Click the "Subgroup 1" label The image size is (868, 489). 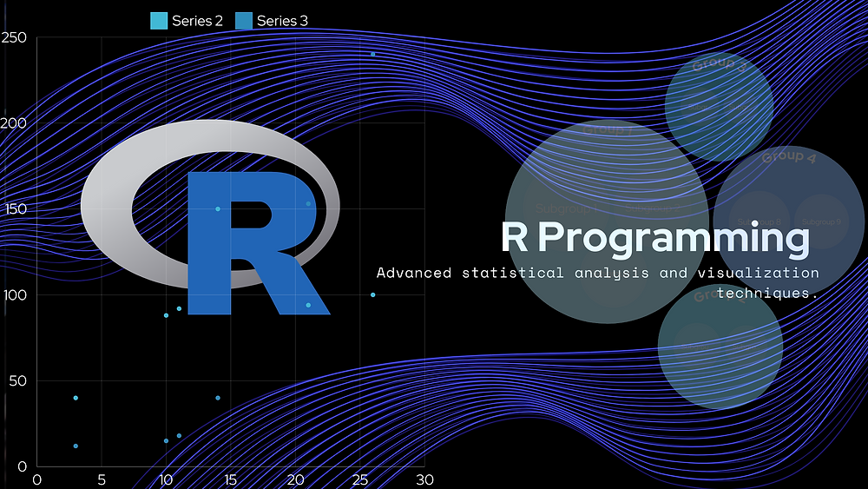[566, 208]
